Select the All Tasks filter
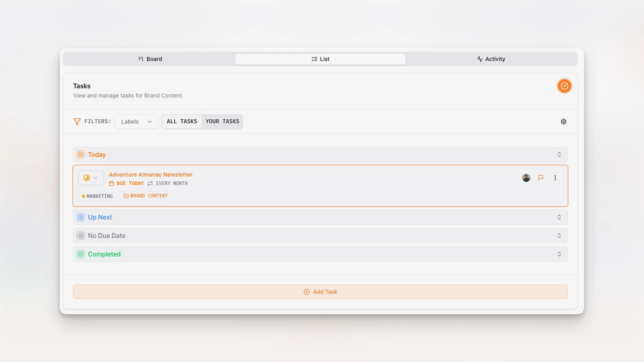 pyautogui.click(x=182, y=122)
